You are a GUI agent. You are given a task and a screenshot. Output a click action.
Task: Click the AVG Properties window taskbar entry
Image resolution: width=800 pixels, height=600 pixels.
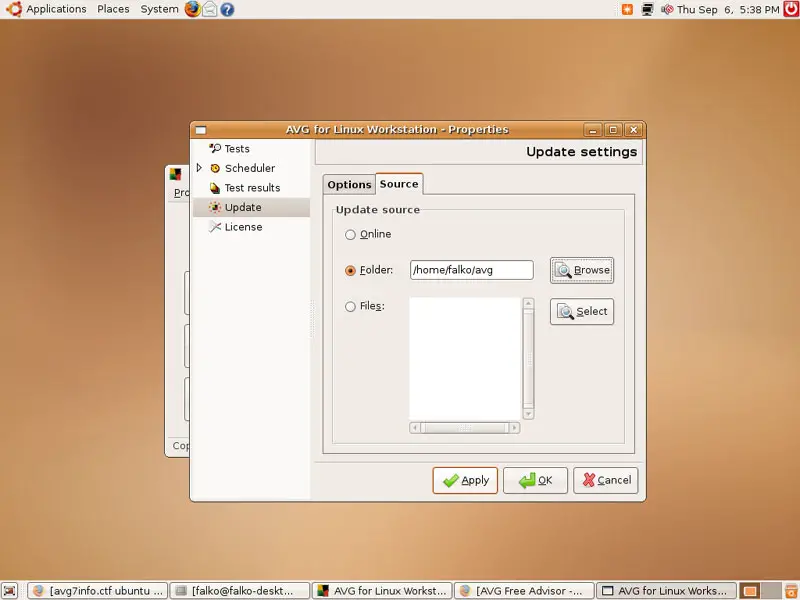667,591
